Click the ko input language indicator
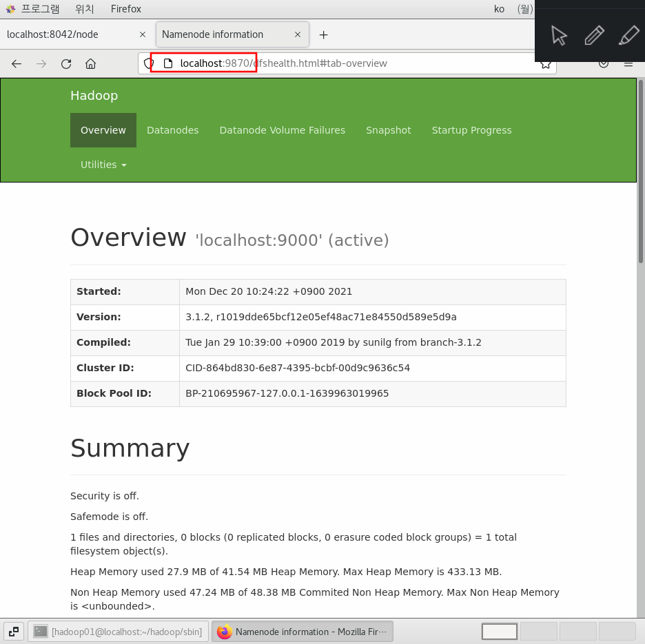Viewport: 645px width, 644px height. [x=499, y=9]
